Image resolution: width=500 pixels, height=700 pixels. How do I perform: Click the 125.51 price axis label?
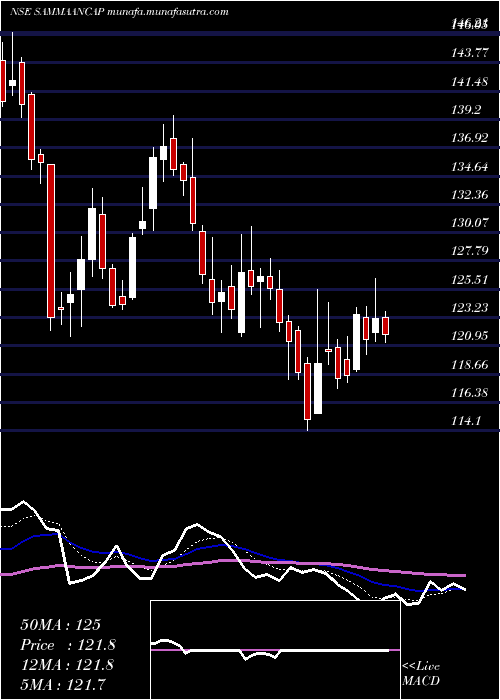468,279
